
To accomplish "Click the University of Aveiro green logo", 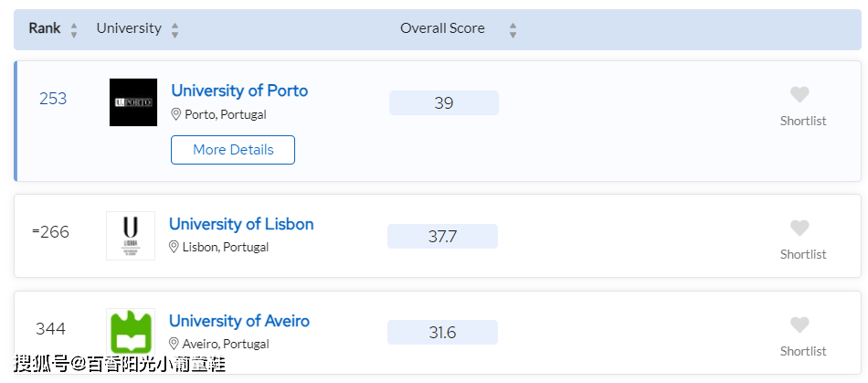I will click(x=131, y=332).
